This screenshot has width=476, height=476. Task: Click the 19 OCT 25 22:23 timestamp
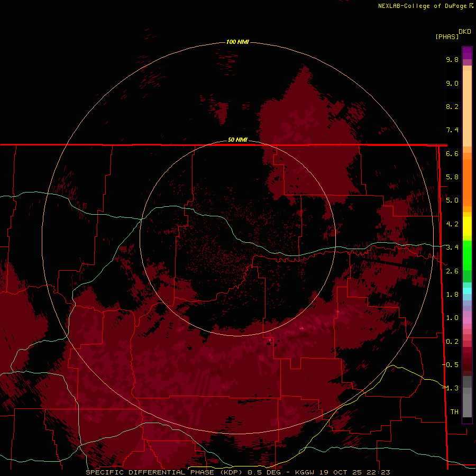tap(354, 472)
